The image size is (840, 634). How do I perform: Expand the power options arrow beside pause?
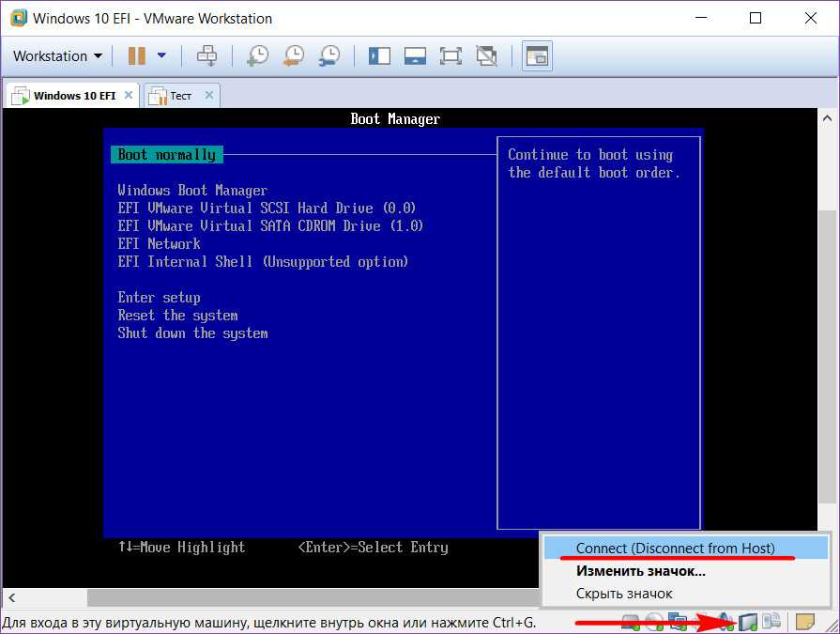[161, 56]
